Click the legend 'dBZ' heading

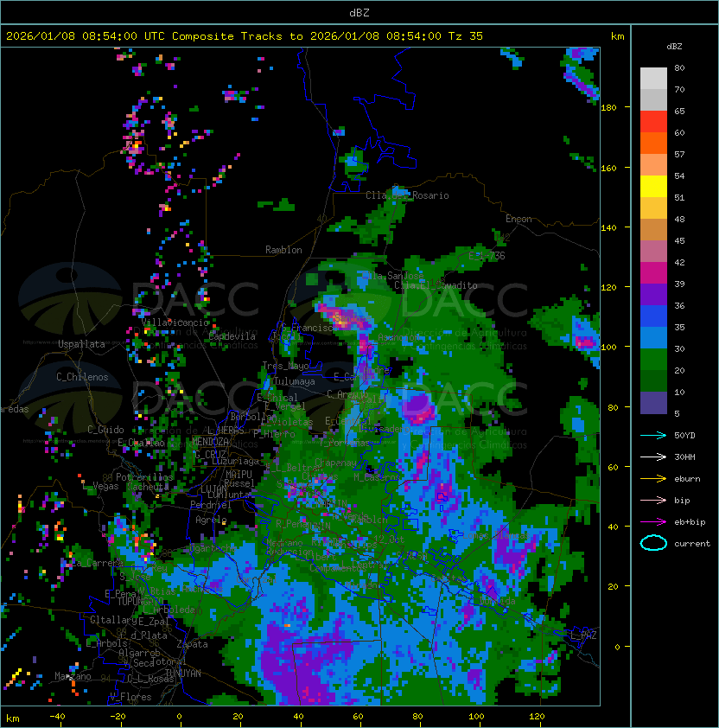pyautogui.click(x=674, y=47)
